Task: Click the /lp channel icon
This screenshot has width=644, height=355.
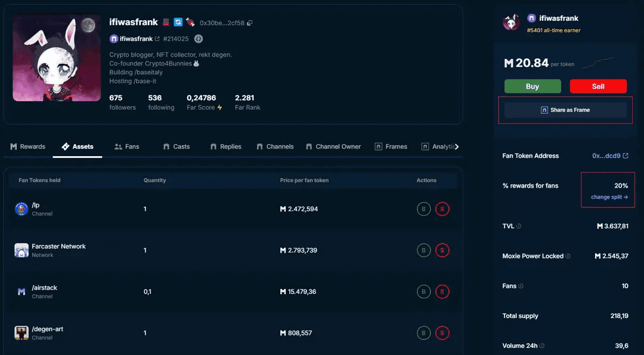Action: click(x=21, y=209)
